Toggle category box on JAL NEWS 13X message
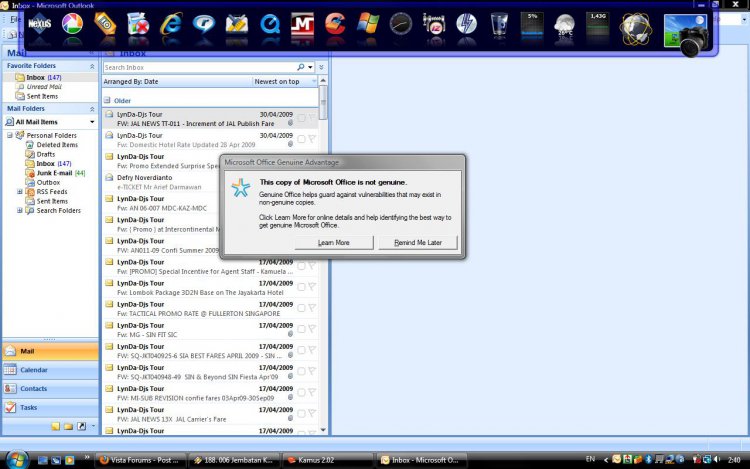The image size is (750, 469). [301, 414]
